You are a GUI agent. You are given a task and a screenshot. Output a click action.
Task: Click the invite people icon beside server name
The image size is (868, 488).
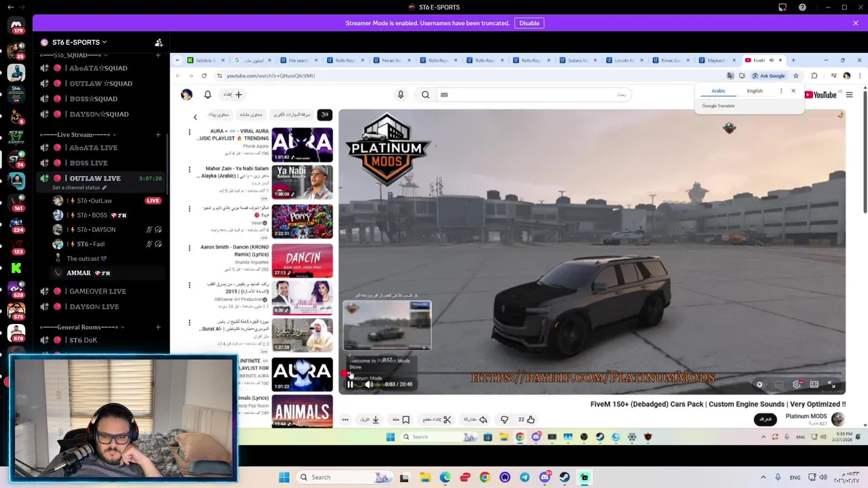(x=158, y=42)
